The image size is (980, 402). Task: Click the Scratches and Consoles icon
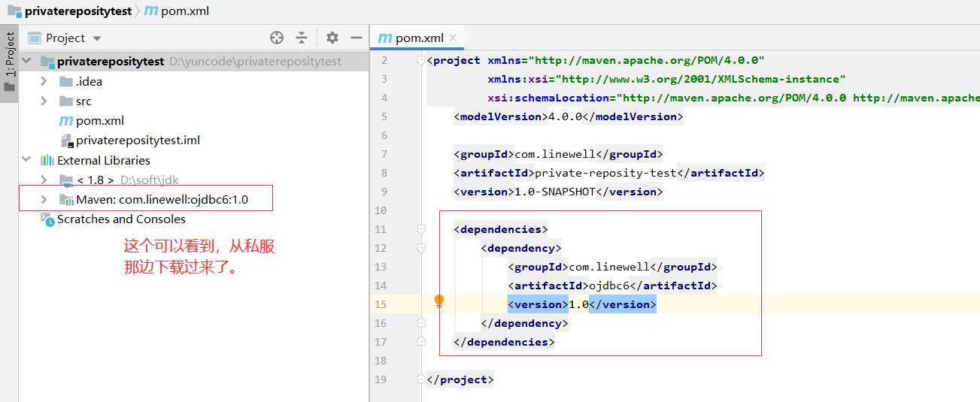click(47, 219)
